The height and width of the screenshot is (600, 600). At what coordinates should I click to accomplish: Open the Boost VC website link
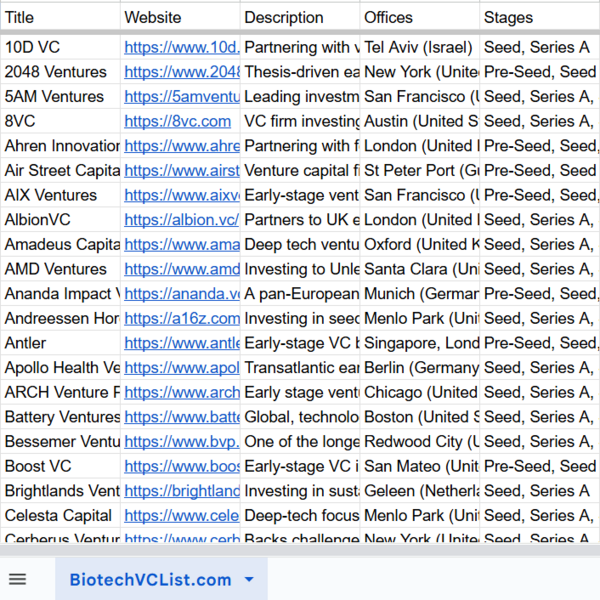tap(182, 466)
